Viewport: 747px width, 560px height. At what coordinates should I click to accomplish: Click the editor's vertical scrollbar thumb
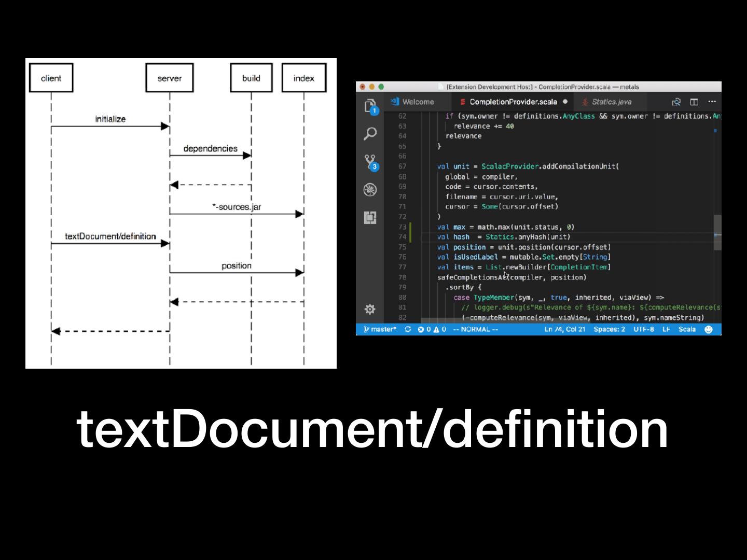[x=717, y=232]
